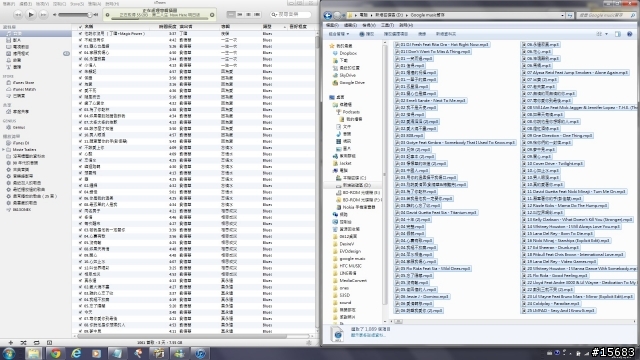Uncheck the song containing 'Magic Power'
The width and height of the screenshot is (640, 360).
tap(80, 34)
